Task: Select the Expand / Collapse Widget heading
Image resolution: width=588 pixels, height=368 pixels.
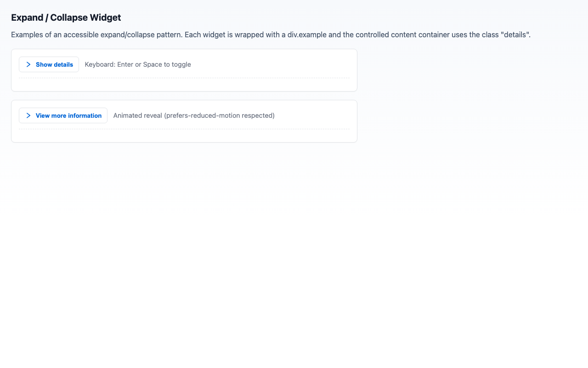Action: pos(66,17)
